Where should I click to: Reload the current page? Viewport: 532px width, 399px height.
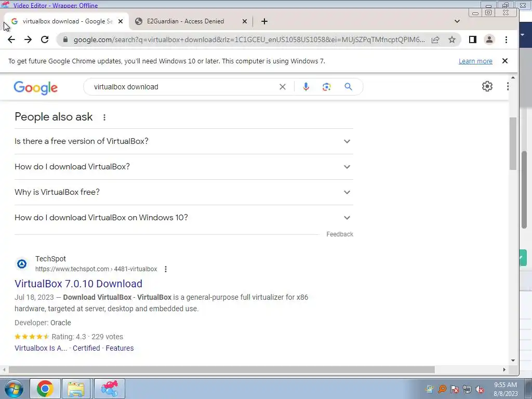pos(45,39)
